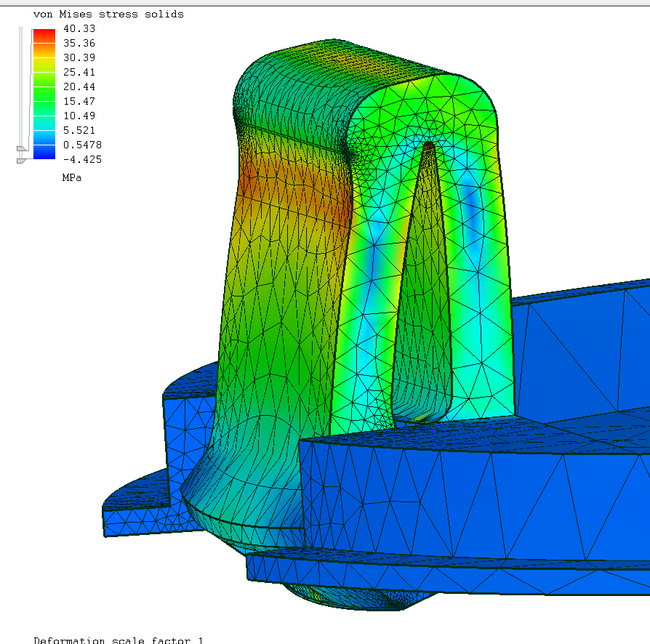Click the lower legend range slider handle

[x=22, y=161]
